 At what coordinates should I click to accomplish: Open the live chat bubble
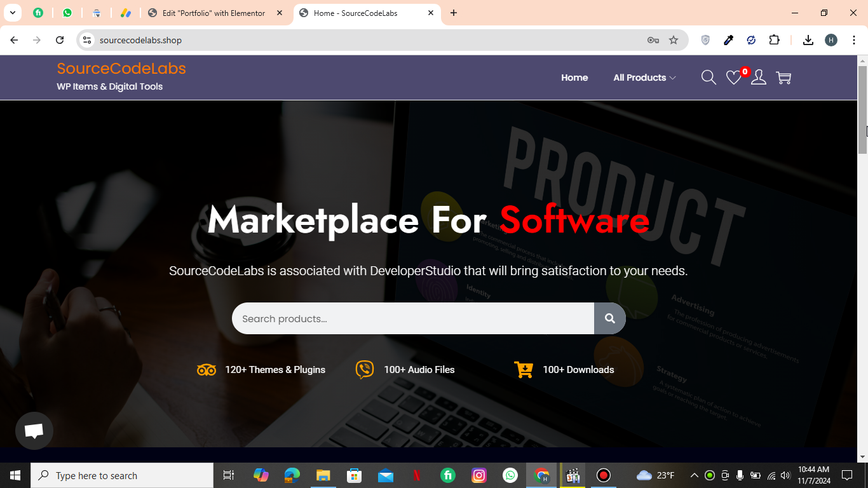(x=34, y=431)
